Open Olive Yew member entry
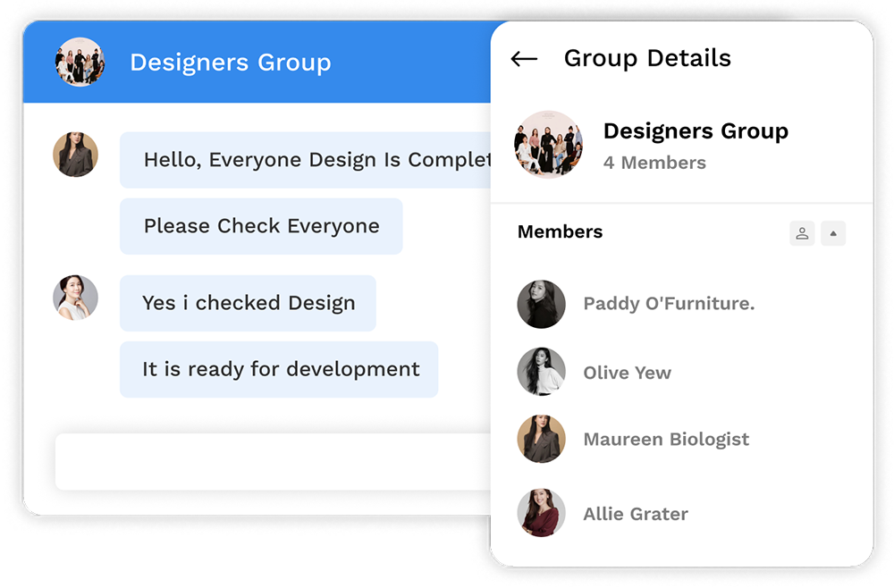The image size is (894, 588). (x=627, y=373)
